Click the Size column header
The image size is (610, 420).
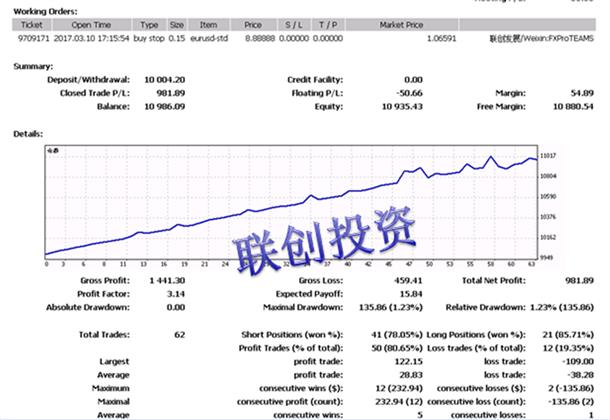pos(177,25)
